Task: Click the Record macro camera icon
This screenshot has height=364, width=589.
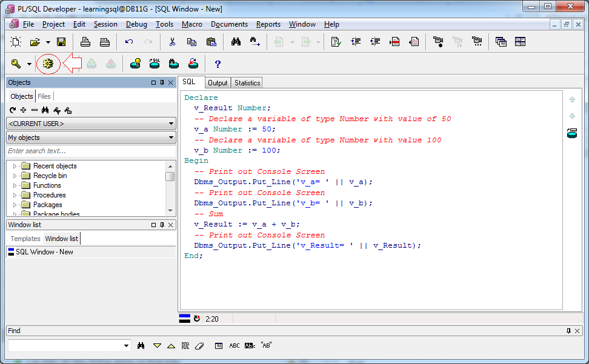Action: pos(438,42)
